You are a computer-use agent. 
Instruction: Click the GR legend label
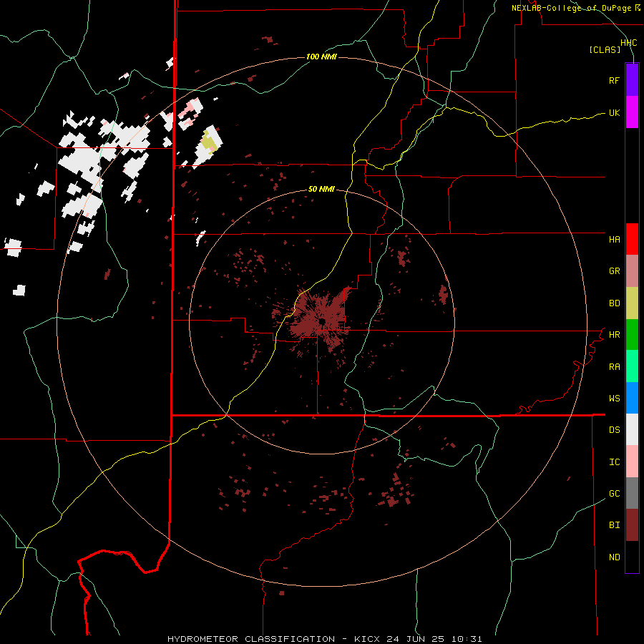pos(614,271)
